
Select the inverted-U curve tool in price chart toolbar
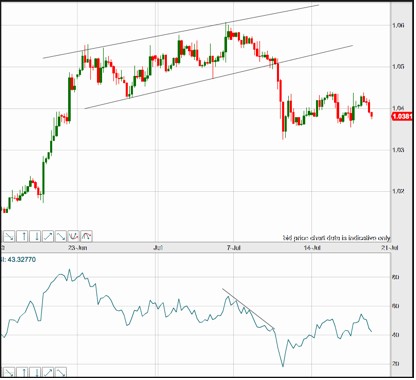[86, 236]
